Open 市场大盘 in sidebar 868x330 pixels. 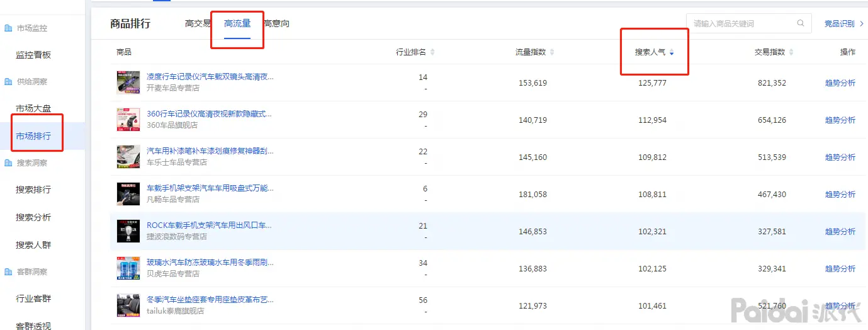click(x=33, y=109)
